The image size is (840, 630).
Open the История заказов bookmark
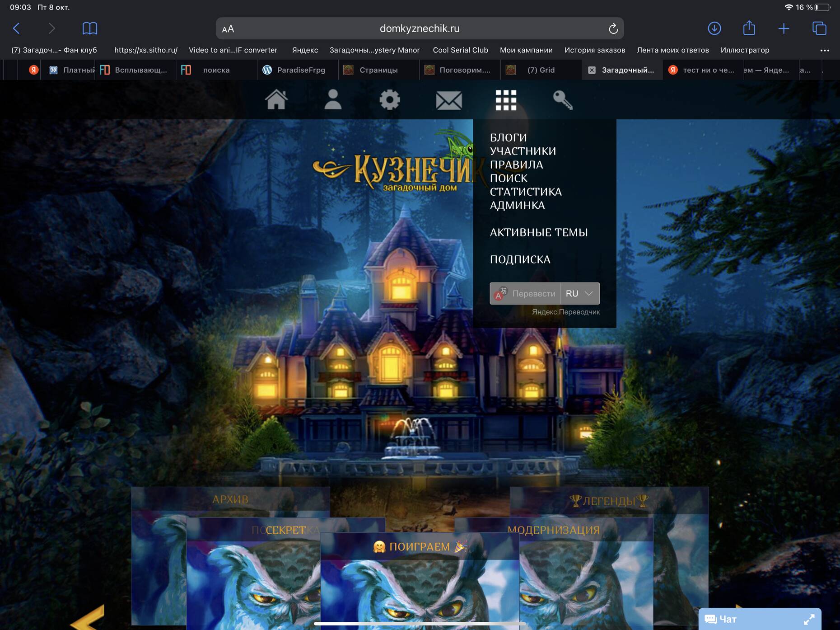click(x=595, y=50)
